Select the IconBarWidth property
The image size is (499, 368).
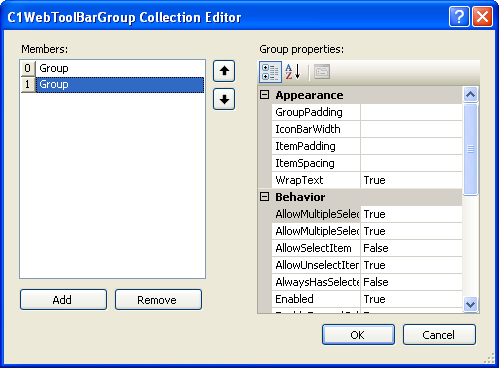coord(316,129)
